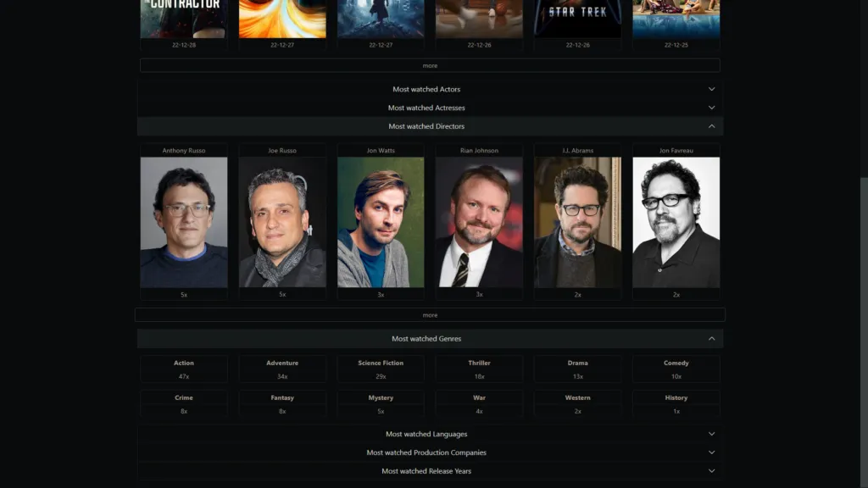868x488 pixels.
Task: Click The Contractor movie poster
Action: coord(184,19)
